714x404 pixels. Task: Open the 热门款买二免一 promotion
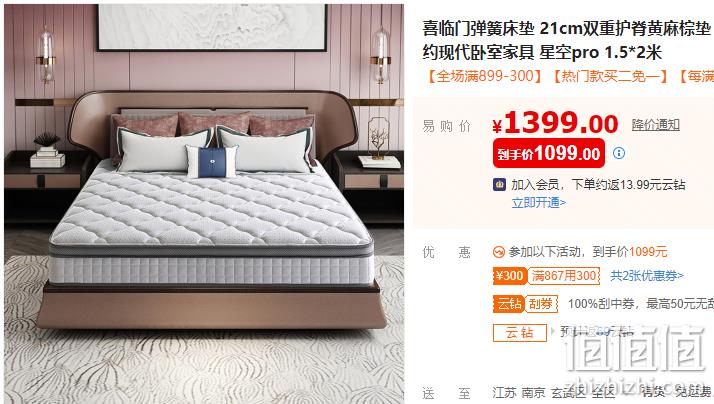pos(609,76)
